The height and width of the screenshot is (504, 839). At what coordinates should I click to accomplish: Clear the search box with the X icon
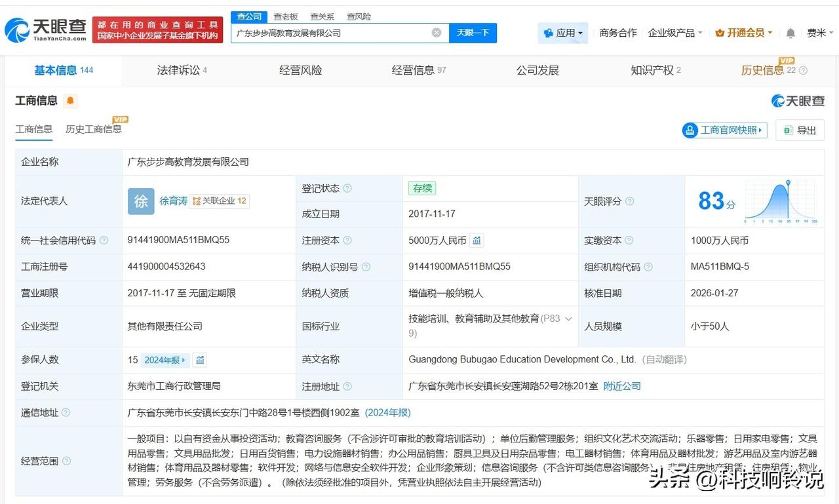tap(437, 33)
